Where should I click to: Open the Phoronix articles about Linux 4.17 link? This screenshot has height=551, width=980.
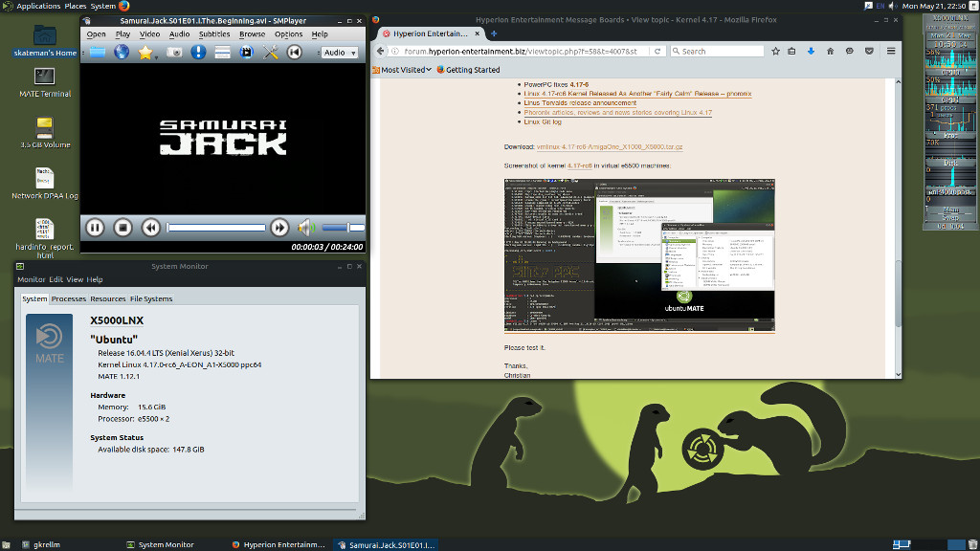coord(617,113)
